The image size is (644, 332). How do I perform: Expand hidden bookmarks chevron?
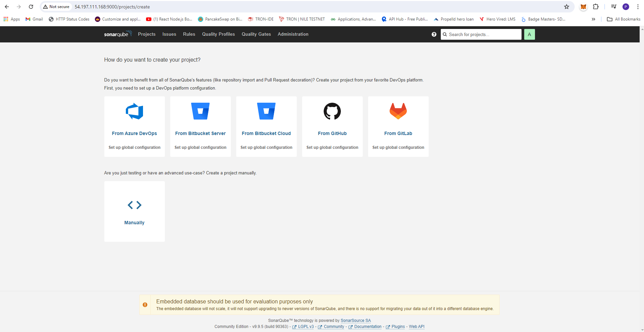point(594,19)
